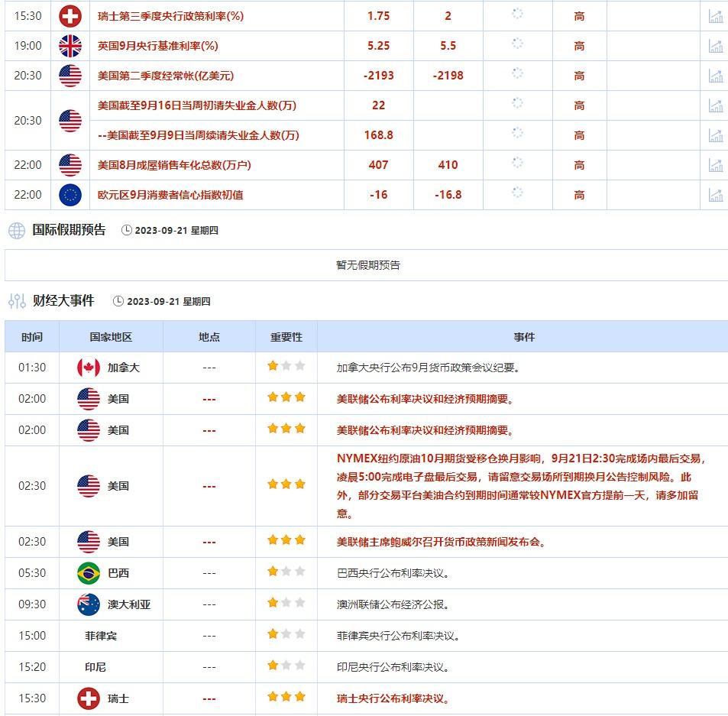Select 菲律宾央行公布利率决议 event text
The height and width of the screenshot is (716, 728).
(x=398, y=636)
